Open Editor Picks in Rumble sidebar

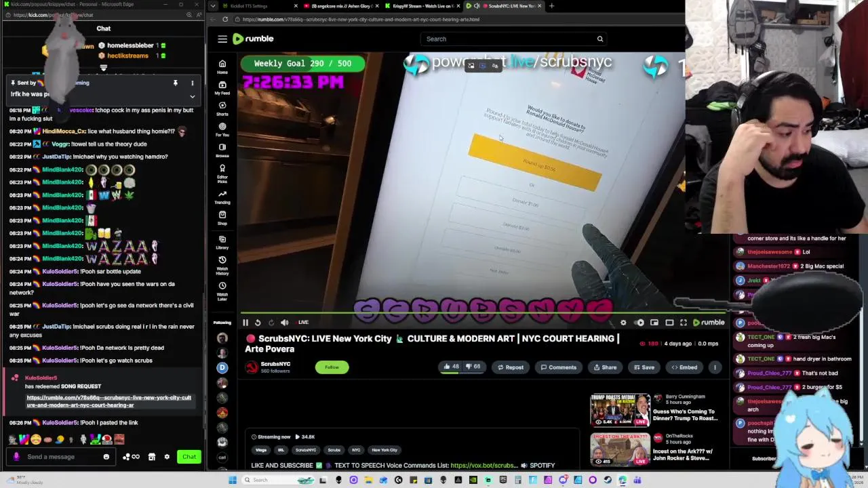pyautogui.click(x=222, y=174)
